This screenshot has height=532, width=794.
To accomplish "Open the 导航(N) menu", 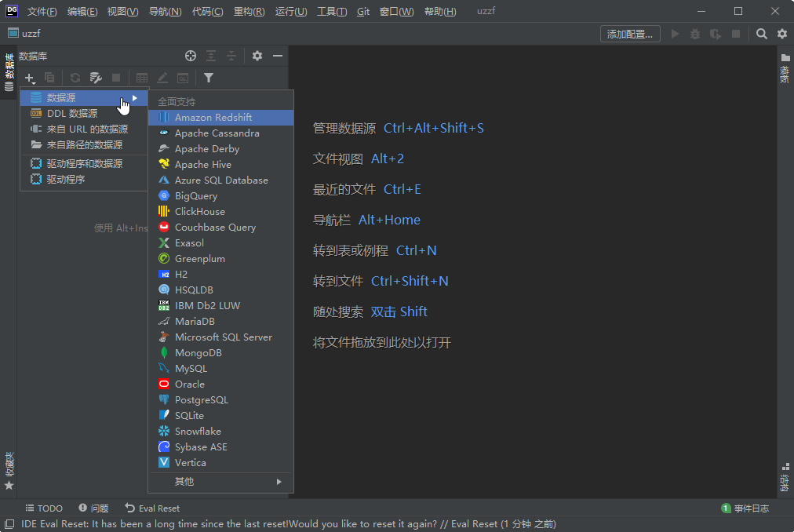I will click(165, 11).
